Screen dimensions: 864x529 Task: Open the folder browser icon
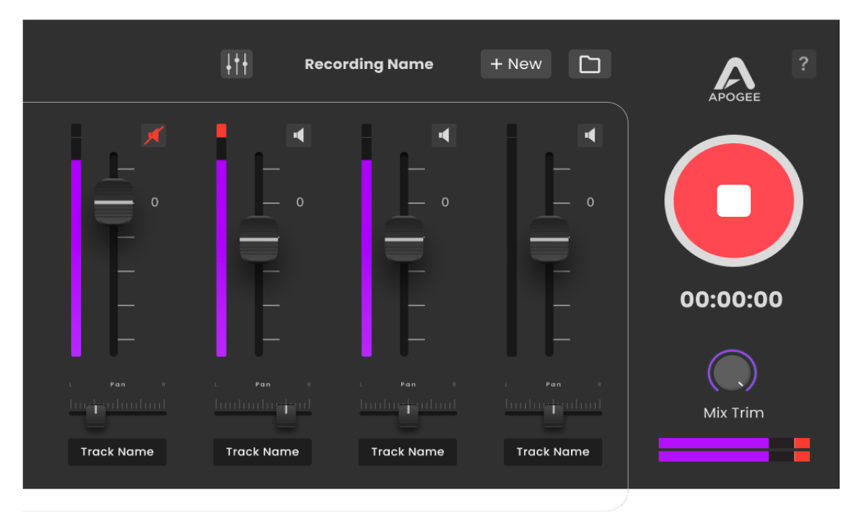[x=589, y=64]
